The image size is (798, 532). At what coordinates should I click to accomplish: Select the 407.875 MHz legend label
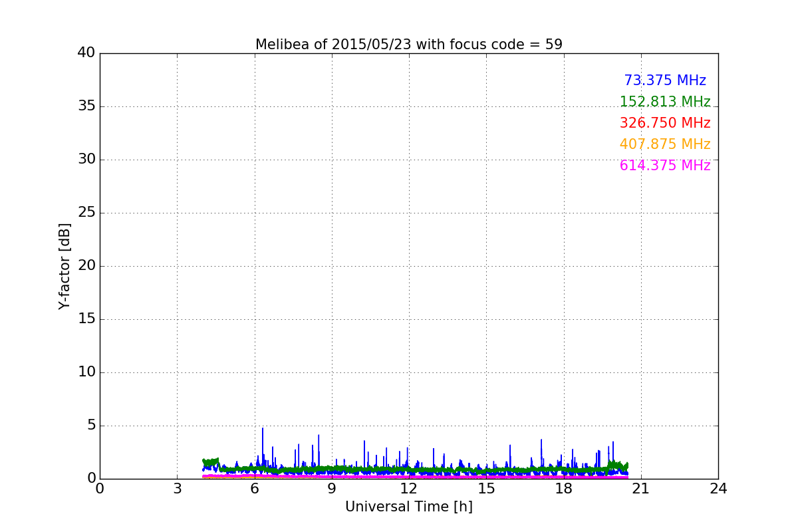coord(665,144)
